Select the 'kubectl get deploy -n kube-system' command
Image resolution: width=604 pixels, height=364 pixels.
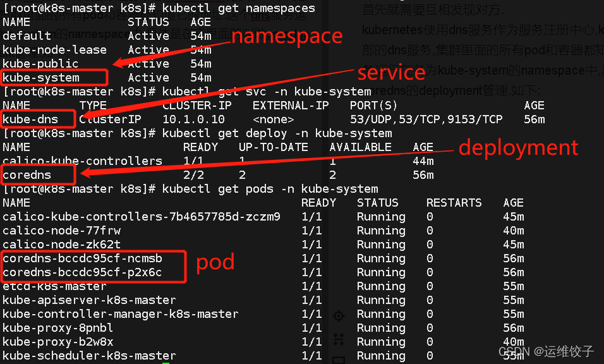[x=277, y=133]
